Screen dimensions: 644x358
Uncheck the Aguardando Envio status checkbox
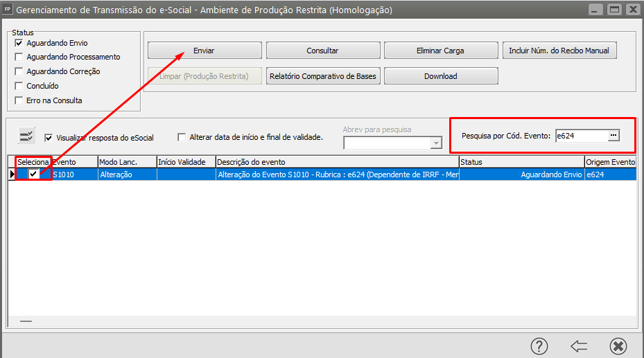click(19, 43)
